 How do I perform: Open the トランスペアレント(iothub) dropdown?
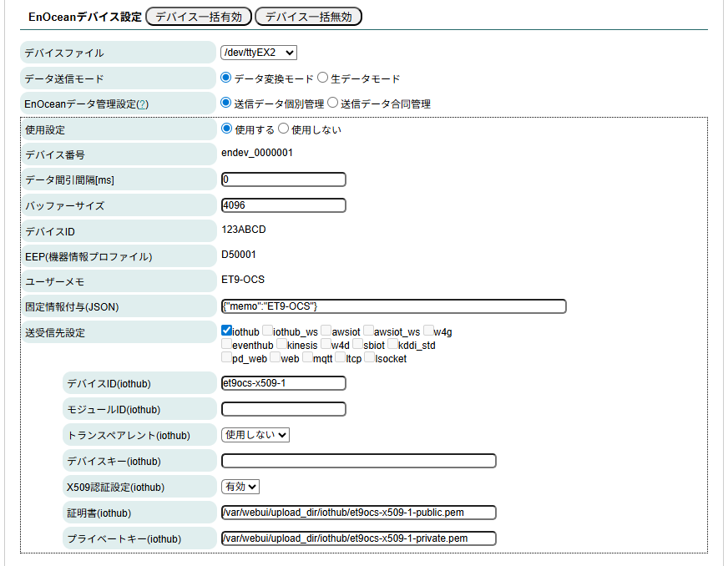(255, 435)
